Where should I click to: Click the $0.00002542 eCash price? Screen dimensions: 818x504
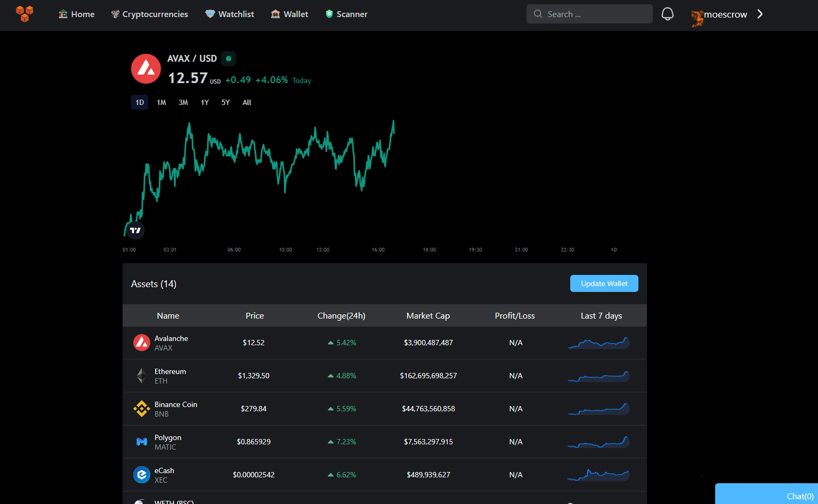(254, 475)
